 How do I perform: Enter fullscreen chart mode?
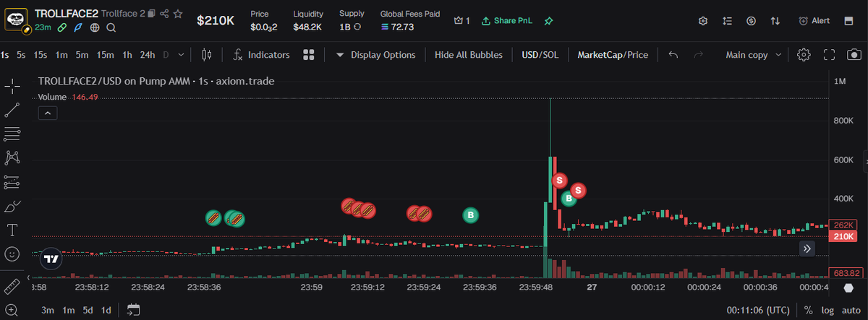[x=830, y=55]
